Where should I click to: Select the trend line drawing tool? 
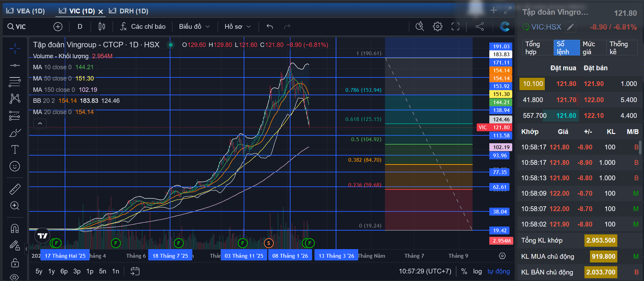tap(14, 65)
